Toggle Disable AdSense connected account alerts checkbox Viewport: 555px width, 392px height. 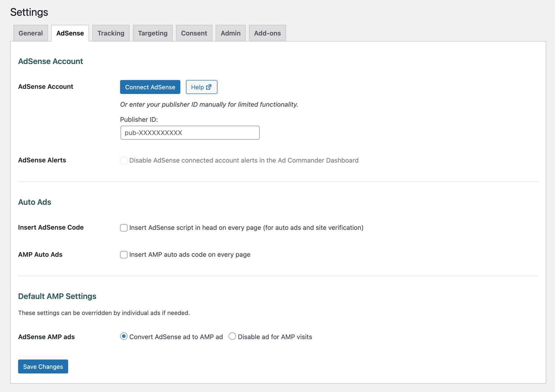(x=124, y=160)
